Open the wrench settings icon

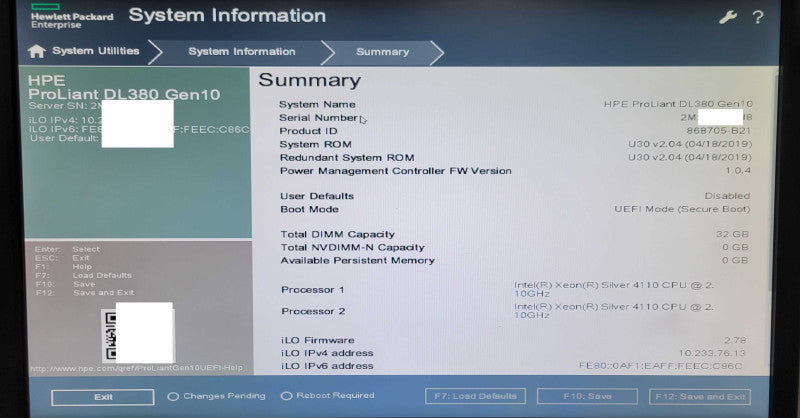click(x=728, y=17)
